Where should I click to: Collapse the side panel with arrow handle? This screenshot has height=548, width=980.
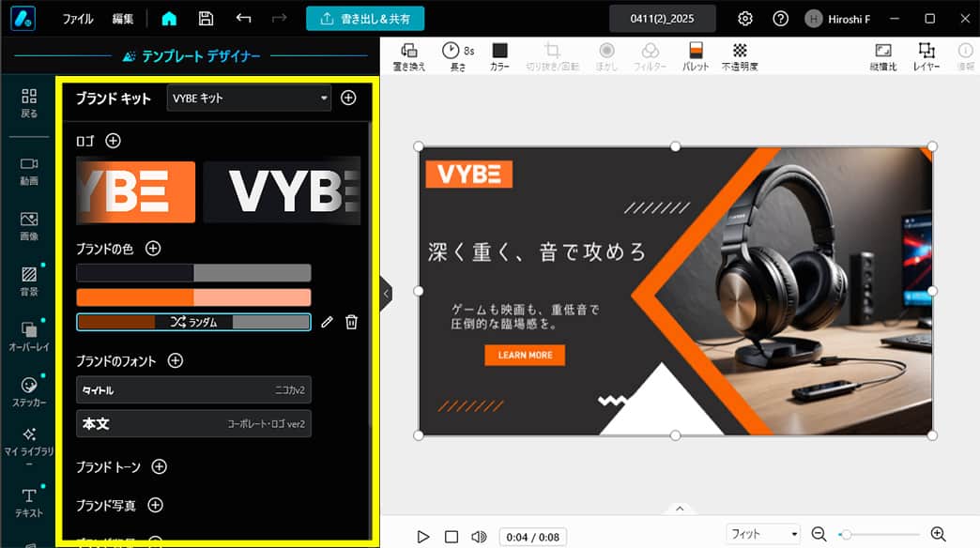click(x=386, y=293)
